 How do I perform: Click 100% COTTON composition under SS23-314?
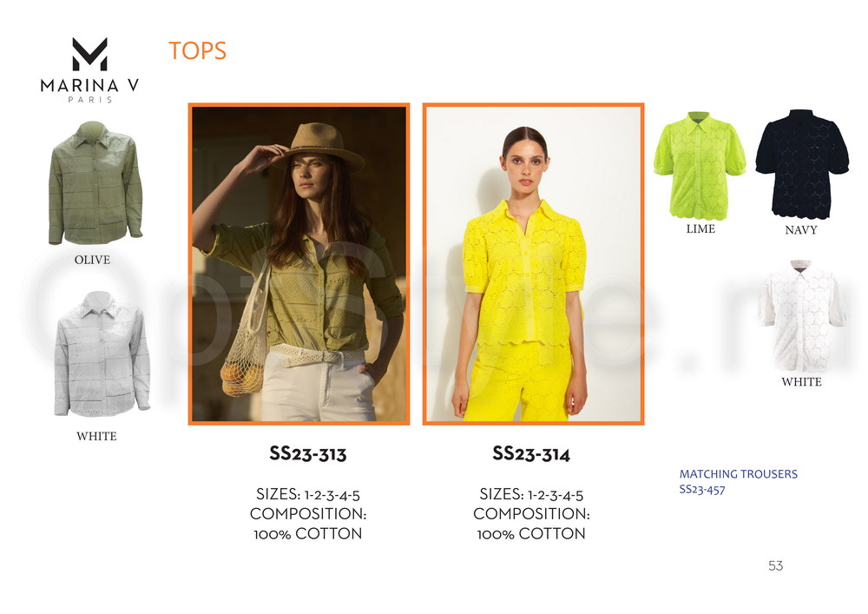[531, 534]
